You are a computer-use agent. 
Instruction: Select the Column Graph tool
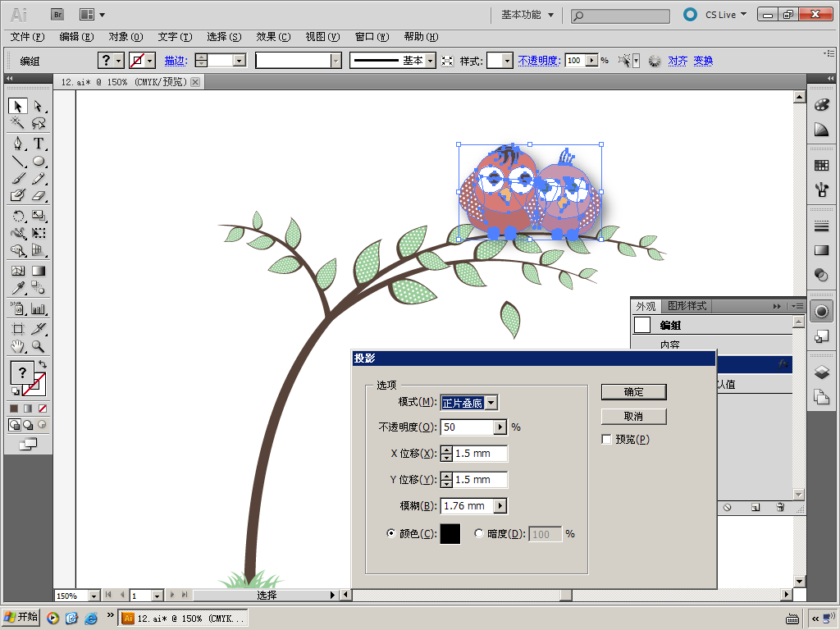tap(38, 308)
